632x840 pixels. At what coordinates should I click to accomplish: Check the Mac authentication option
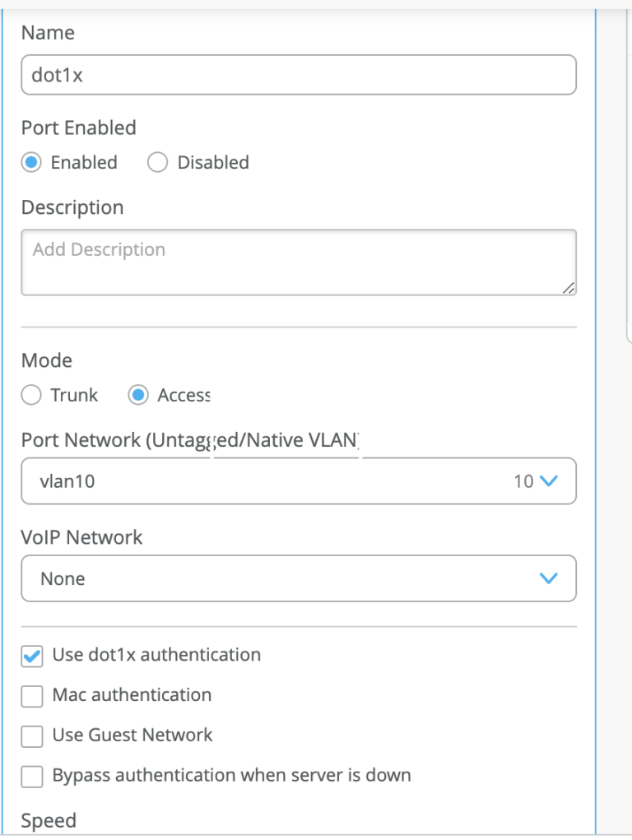(31, 696)
